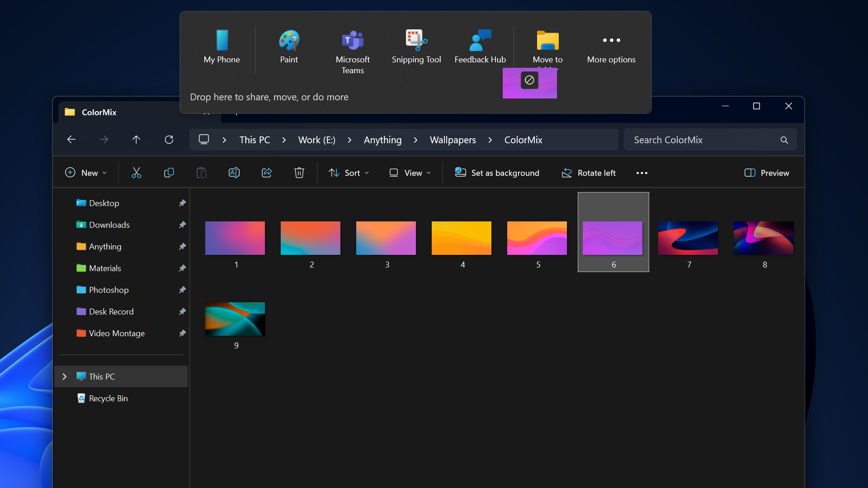
Task: Select Snipping Tool in drop tray
Action: 416,47
